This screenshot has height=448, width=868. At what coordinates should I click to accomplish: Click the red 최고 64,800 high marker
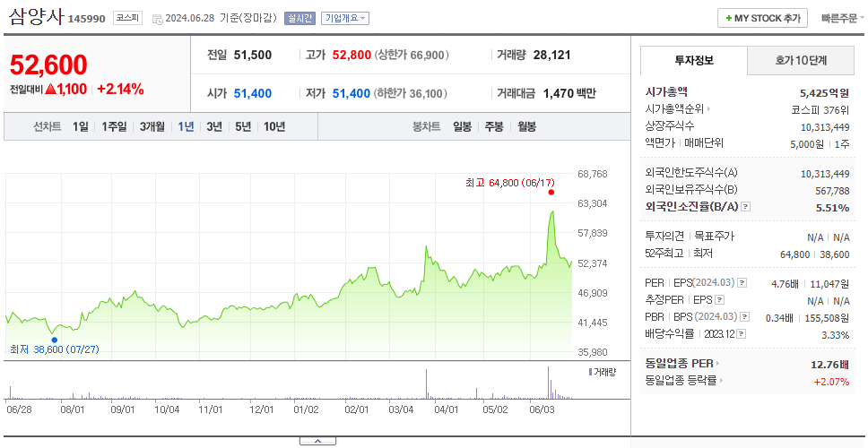tap(551, 192)
